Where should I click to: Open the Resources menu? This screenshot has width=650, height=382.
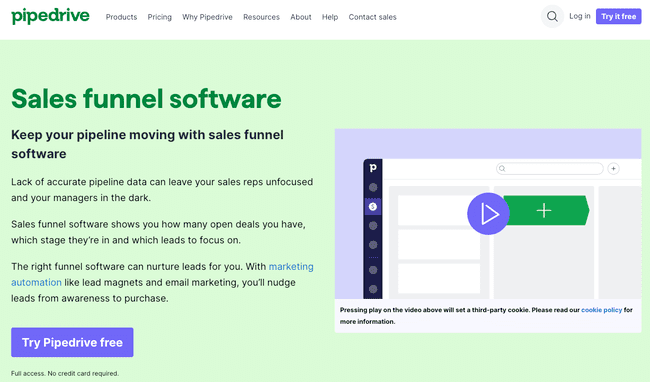tap(261, 17)
